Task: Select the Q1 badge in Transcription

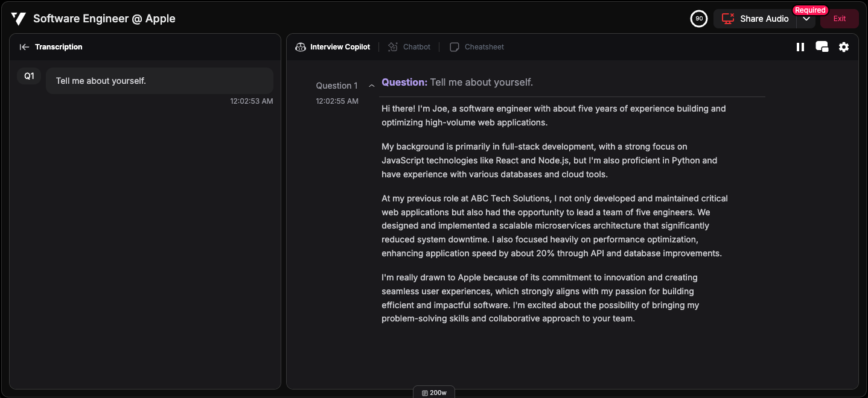Action: (29, 76)
